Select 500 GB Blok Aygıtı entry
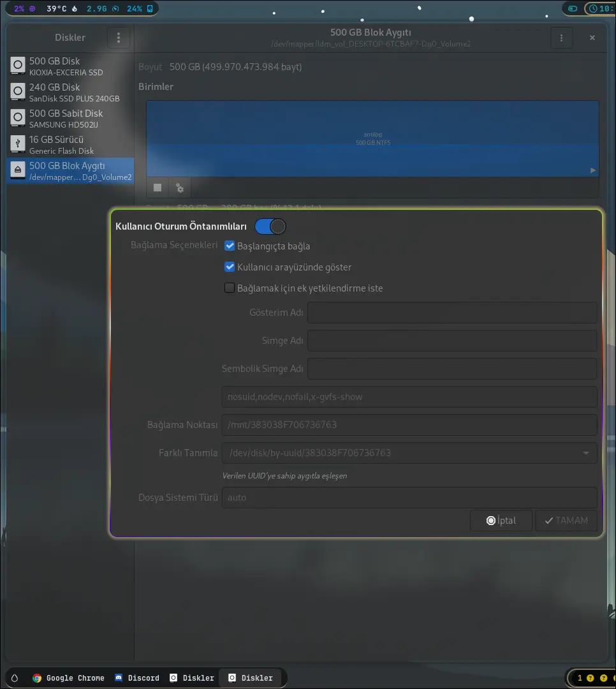 click(70, 170)
